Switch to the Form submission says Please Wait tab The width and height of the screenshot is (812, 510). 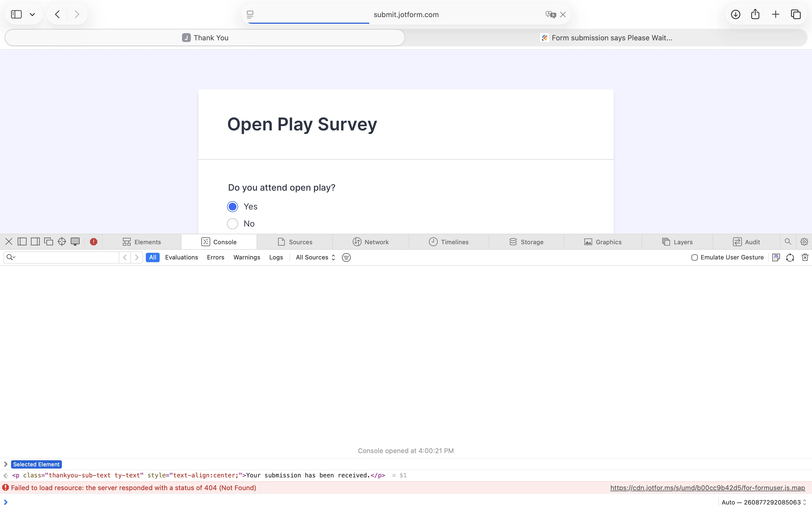tap(606, 38)
